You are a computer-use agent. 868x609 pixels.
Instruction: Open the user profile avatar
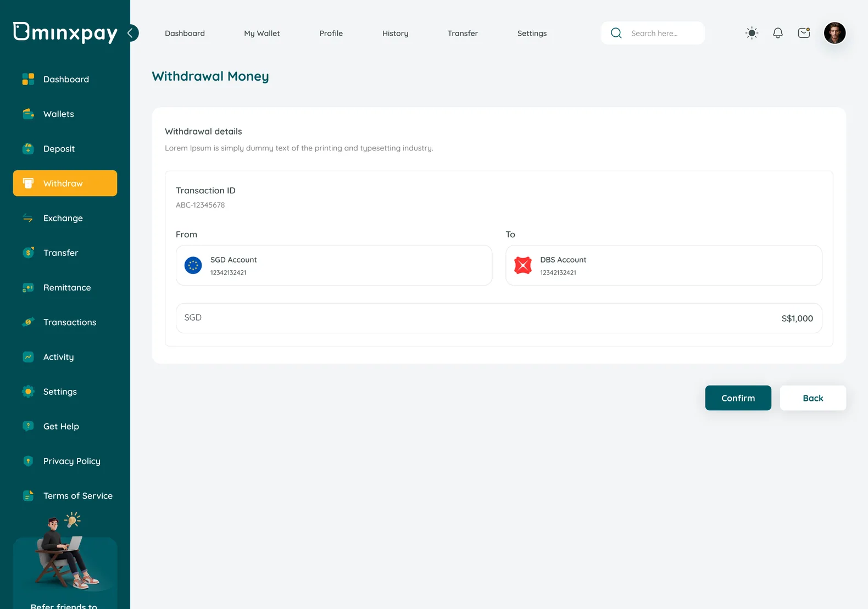(x=835, y=33)
